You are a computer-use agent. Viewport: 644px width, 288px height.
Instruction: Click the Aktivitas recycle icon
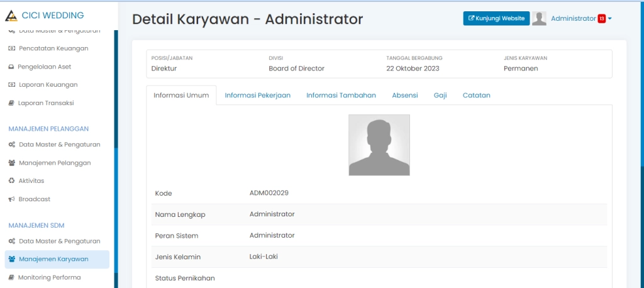(11, 181)
